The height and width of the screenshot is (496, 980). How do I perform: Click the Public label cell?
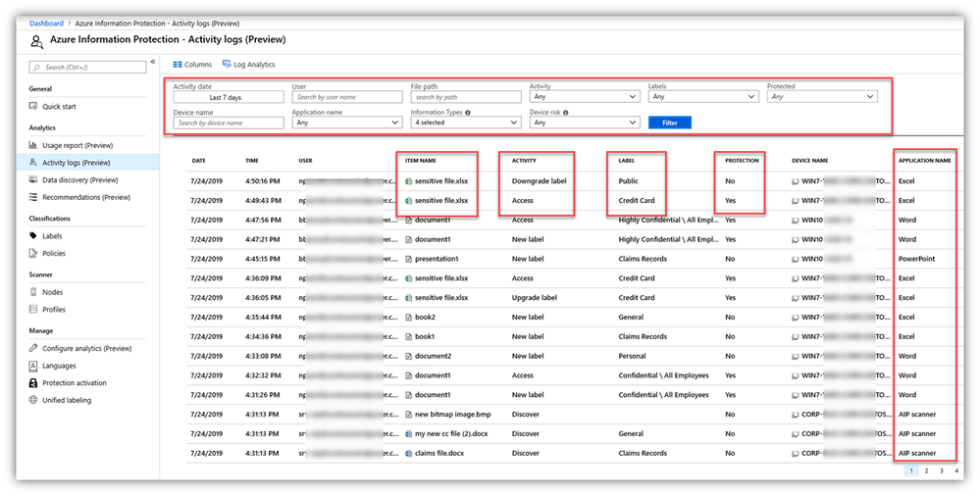coord(628,181)
